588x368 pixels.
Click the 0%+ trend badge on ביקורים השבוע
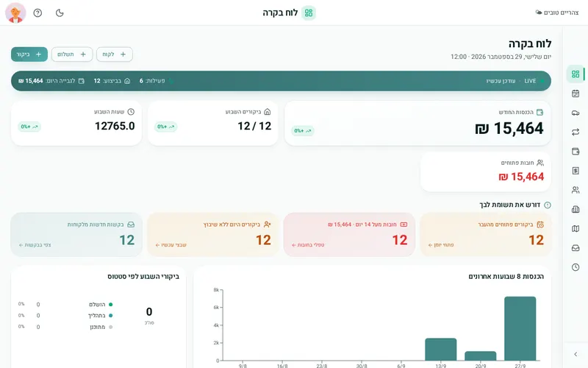tap(166, 127)
